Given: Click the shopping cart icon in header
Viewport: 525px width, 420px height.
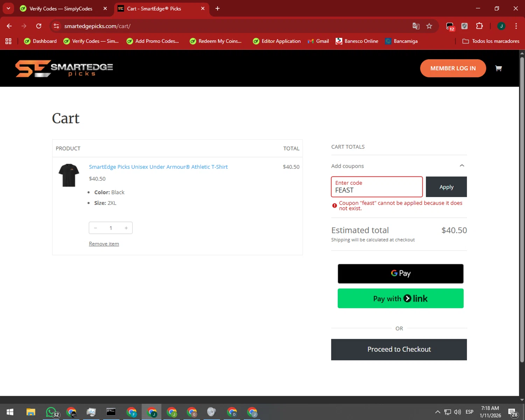Looking at the screenshot, I should pyautogui.click(x=498, y=68).
